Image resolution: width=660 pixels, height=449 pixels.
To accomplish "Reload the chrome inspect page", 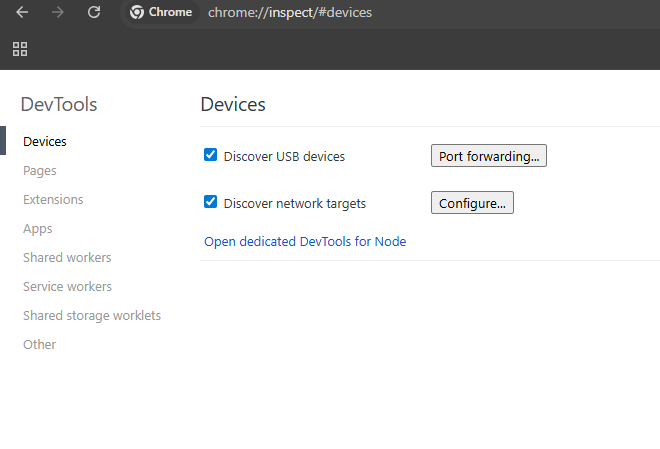I will (94, 12).
